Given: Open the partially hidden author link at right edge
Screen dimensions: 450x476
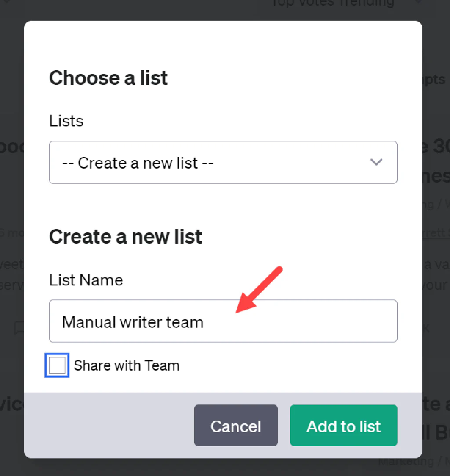Looking at the screenshot, I should pyautogui.click(x=436, y=233).
